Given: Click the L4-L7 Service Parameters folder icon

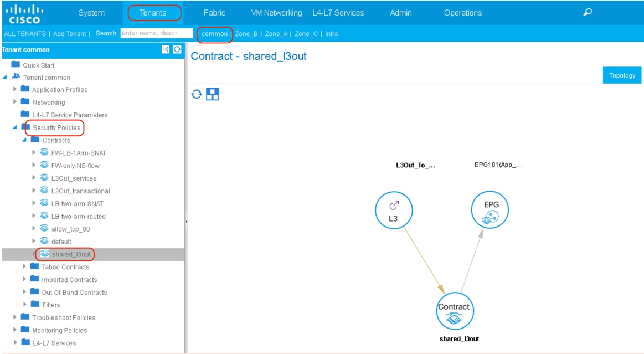Looking at the screenshot, I should click(25, 114).
